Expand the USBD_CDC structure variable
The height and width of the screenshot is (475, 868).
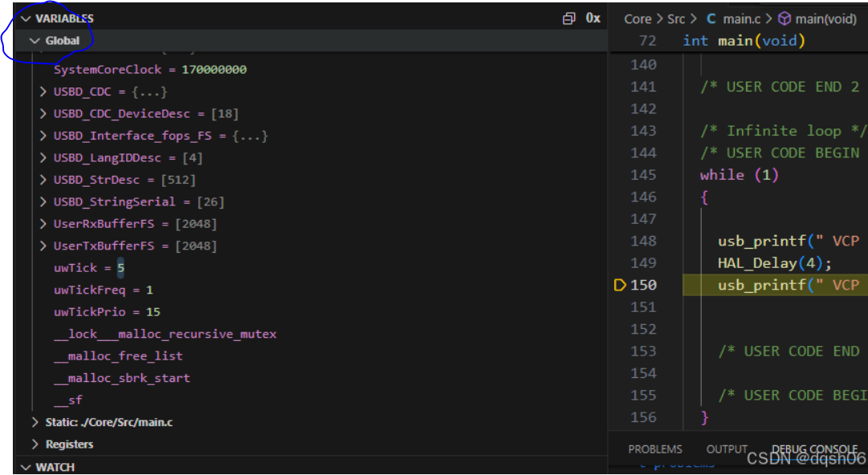(x=43, y=91)
